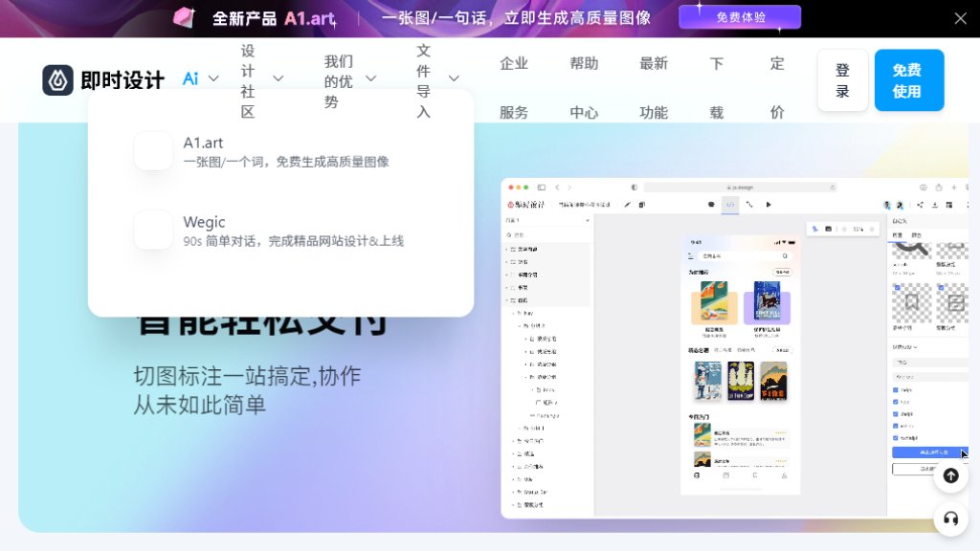Open the 帮助中心 link
Screen dimensions: 980x551
pos(584,87)
